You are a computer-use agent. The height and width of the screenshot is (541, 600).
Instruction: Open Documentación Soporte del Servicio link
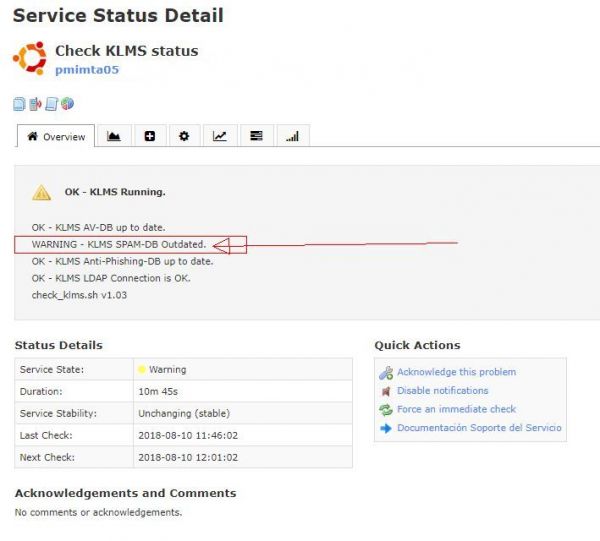pos(479,428)
